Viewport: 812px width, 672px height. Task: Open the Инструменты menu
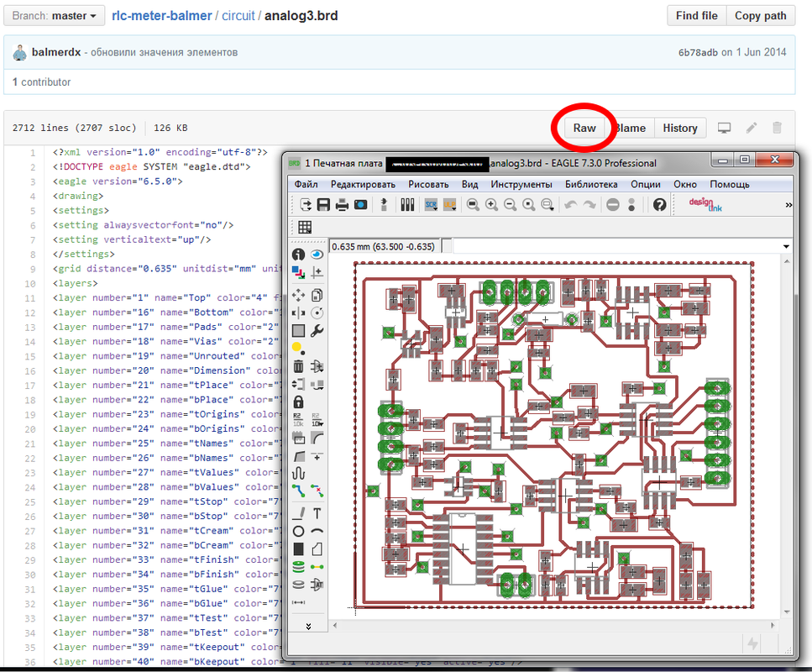(x=521, y=185)
